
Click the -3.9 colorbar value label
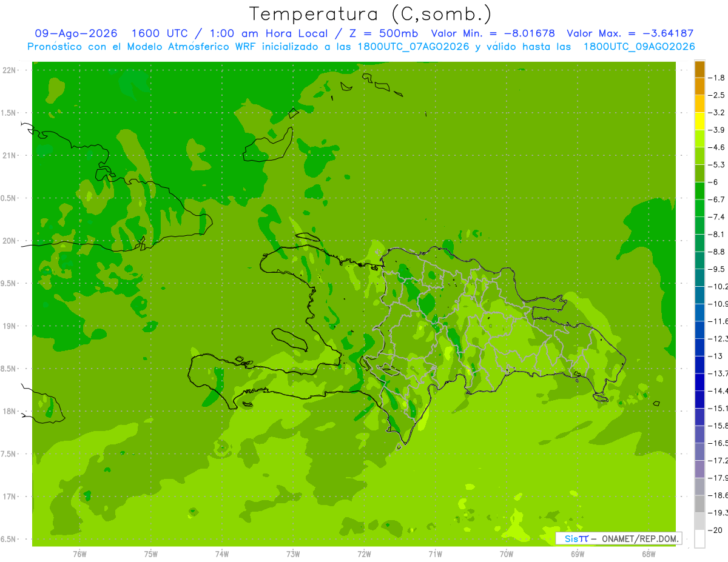(718, 130)
